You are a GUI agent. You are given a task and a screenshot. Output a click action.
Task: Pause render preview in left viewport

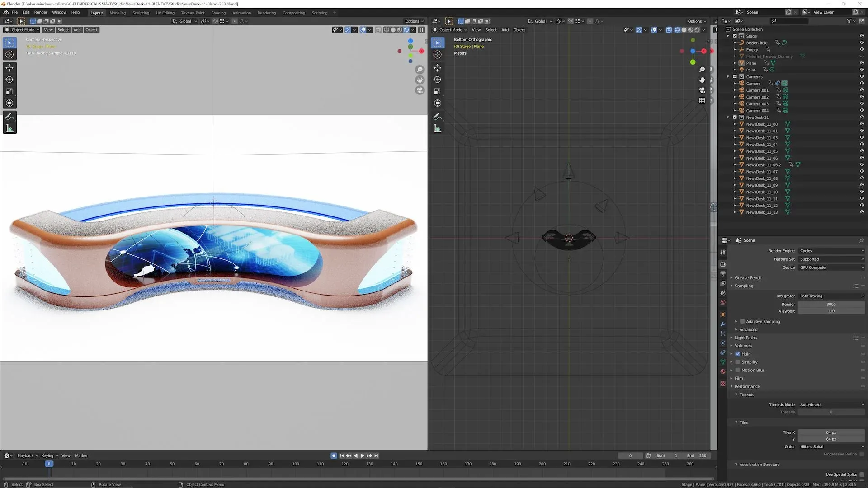(421, 30)
